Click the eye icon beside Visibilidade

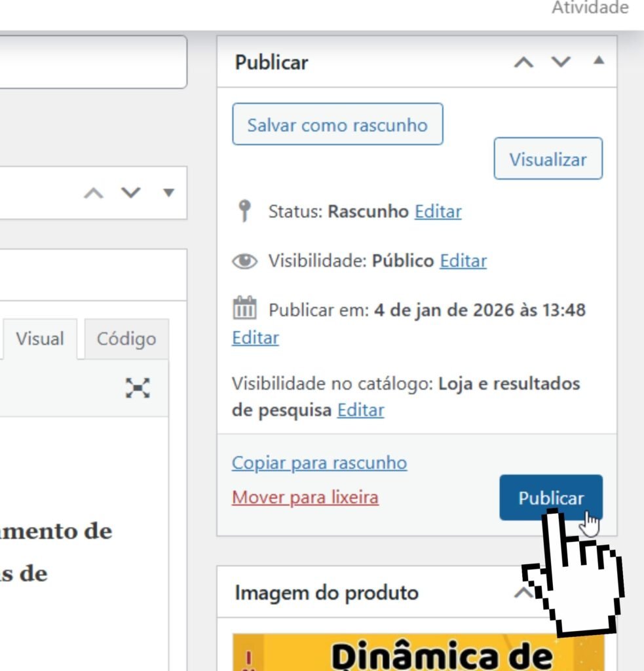pyautogui.click(x=245, y=261)
